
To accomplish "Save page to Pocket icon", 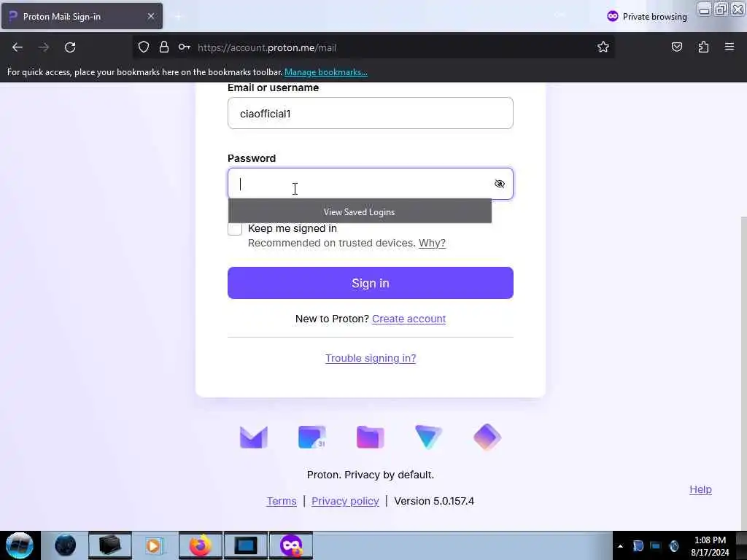I will [x=676, y=47].
